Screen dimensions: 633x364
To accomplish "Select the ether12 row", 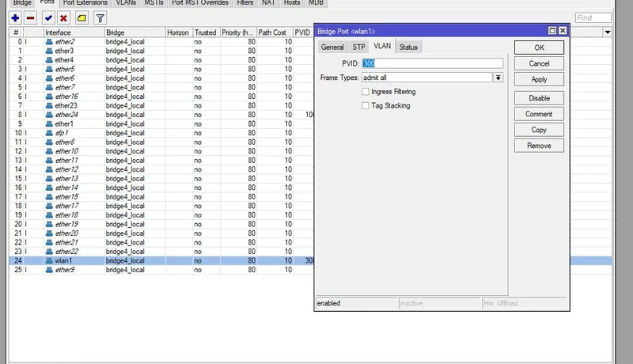I will pos(161,169).
